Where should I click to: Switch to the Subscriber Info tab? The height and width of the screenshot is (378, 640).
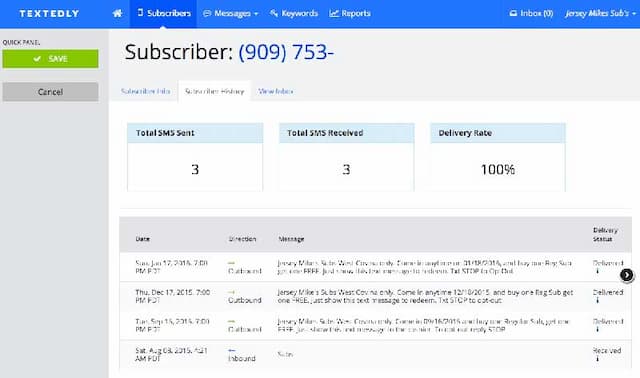coord(146,91)
